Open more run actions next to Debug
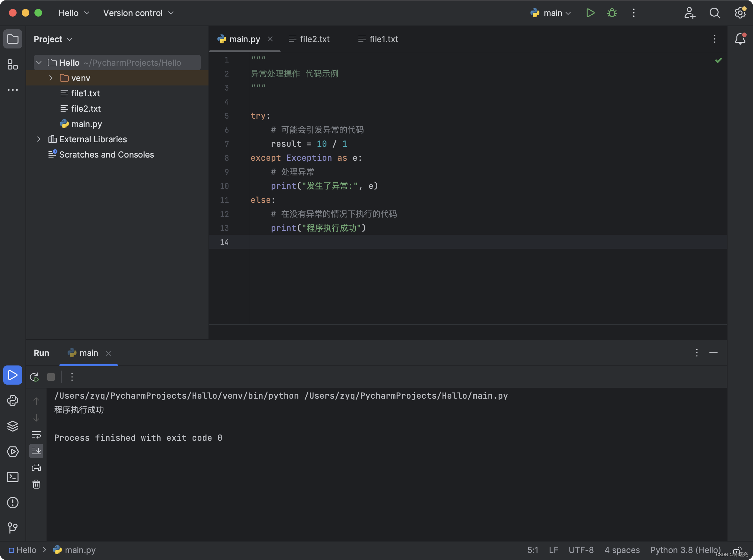Viewport: 753px width, 560px height. pyautogui.click(x=634, y=13)
